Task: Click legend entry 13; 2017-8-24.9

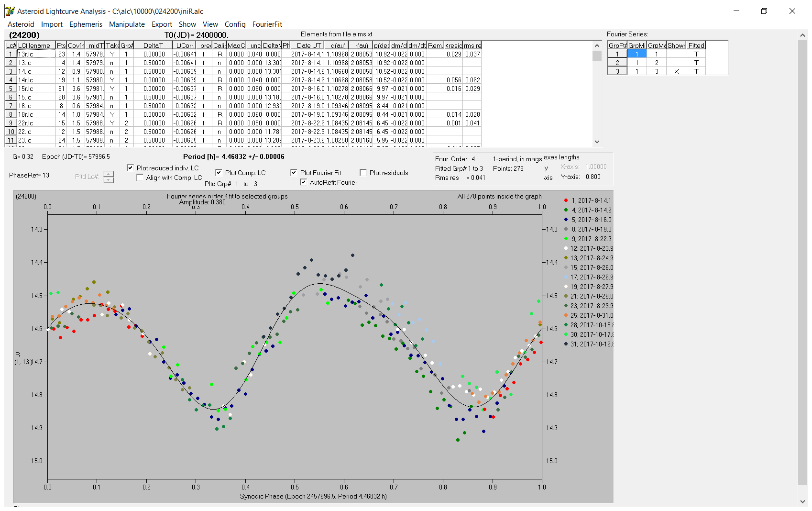Action: tap(588, 258)
